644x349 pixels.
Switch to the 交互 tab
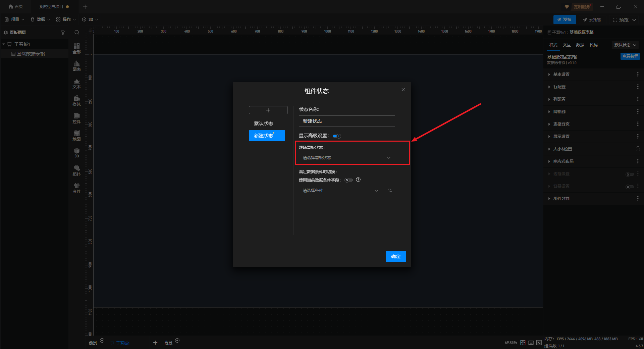[x=567, y=45]
